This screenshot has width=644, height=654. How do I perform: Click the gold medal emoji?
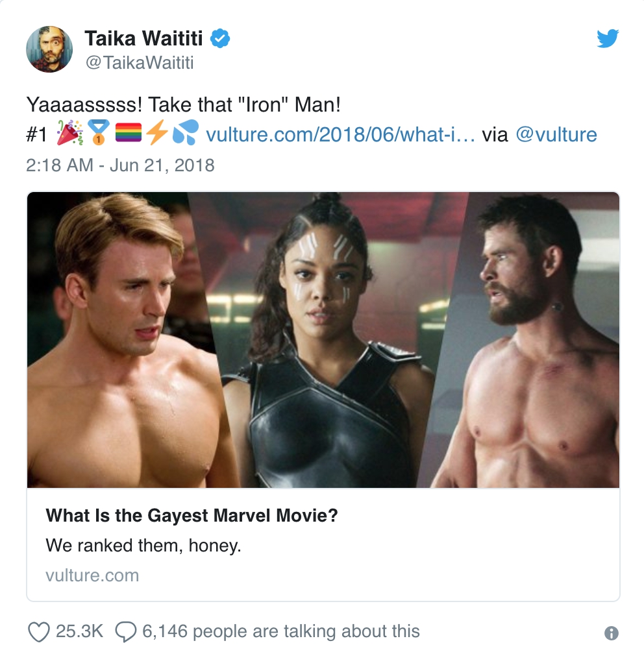[x=99, y=134]
